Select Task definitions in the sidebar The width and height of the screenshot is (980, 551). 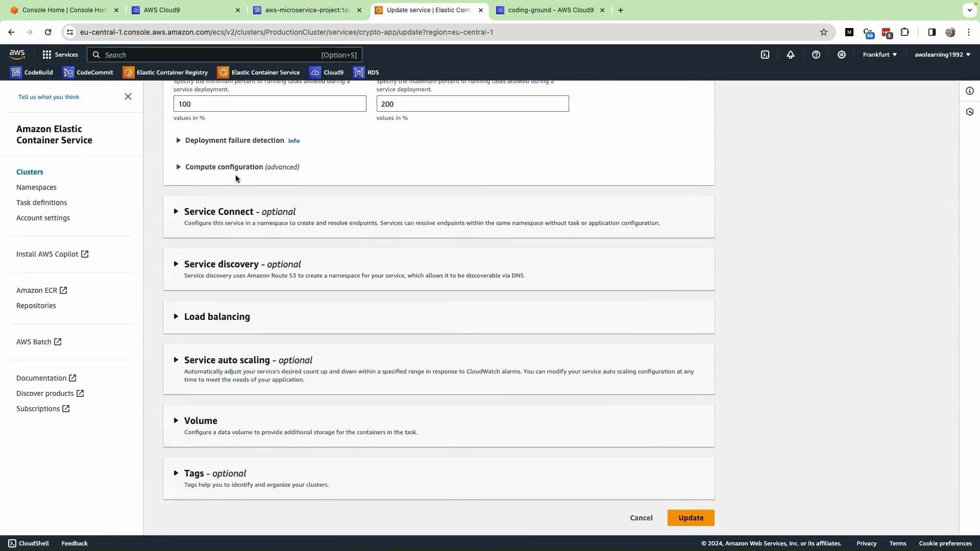41,203
